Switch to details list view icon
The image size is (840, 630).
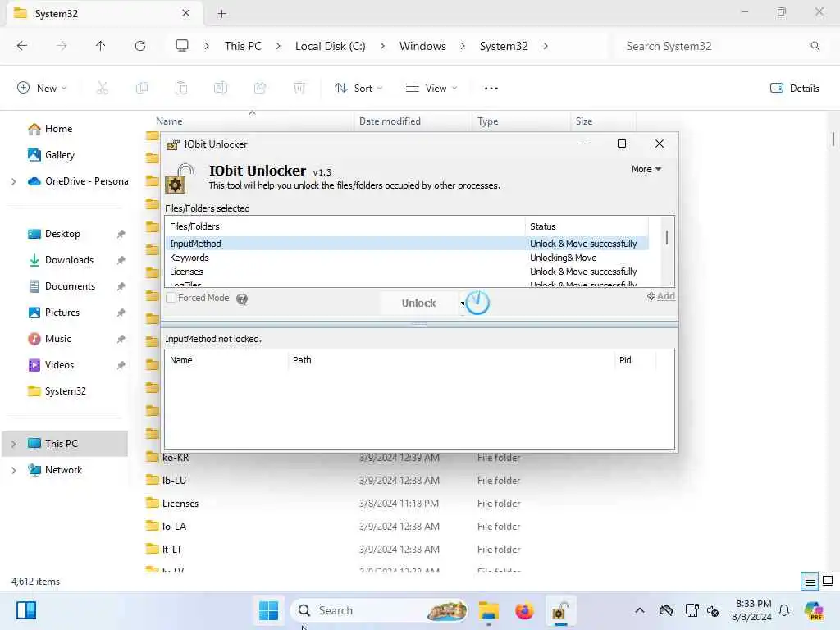click(810, 582)
